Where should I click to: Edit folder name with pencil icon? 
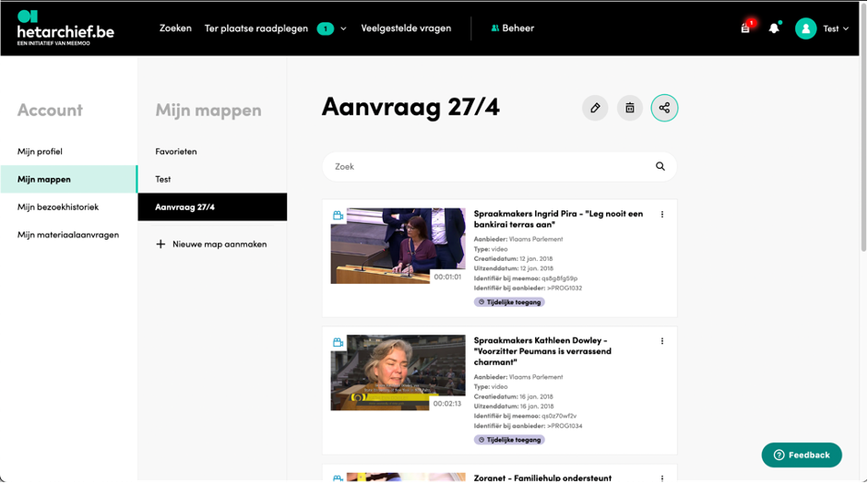595,108
